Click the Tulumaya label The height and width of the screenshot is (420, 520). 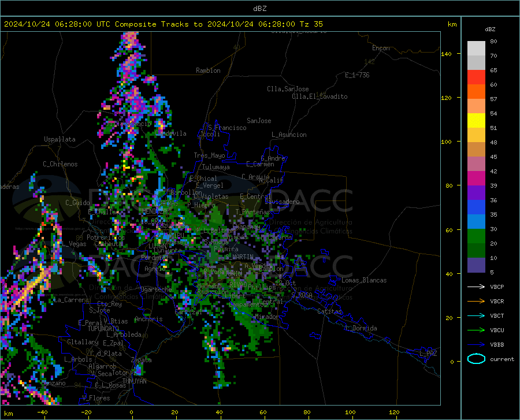coord(216,167)
